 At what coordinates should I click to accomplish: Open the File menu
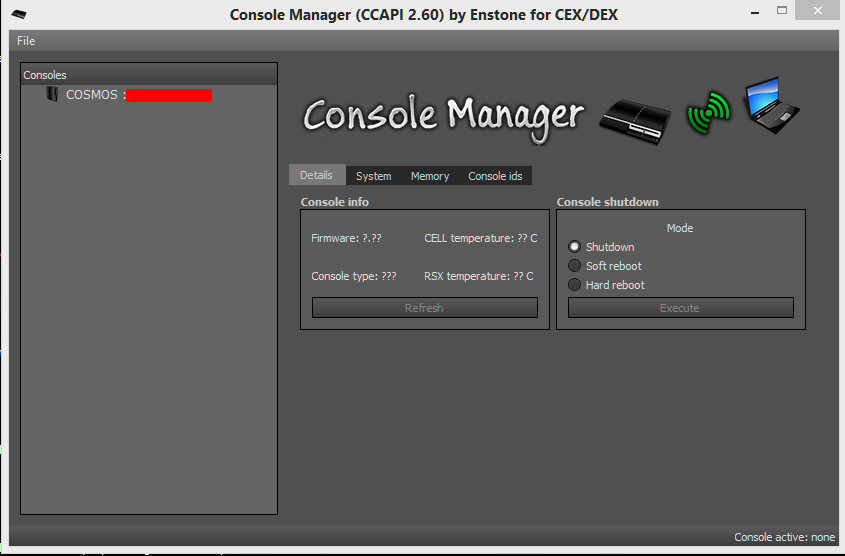26,41
